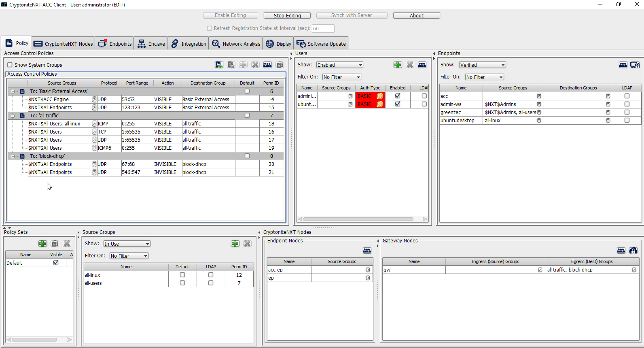Viewport: 644px width, 348px height.
Task: Open egress groups editor for gw node
Action: 634,270
